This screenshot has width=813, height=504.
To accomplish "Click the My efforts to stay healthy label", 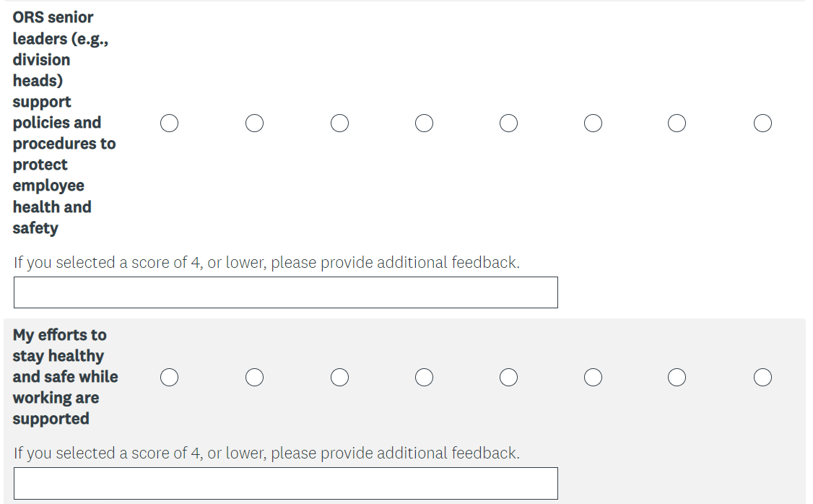I will 65,377.
